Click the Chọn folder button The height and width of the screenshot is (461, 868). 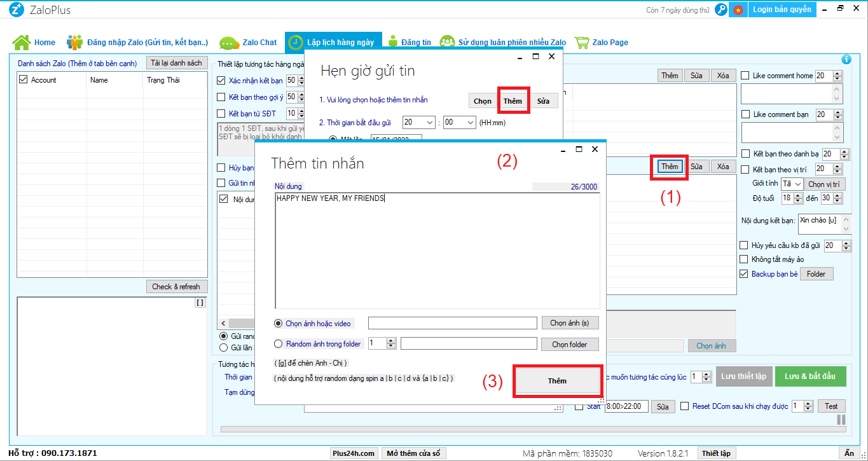point(570,344)
